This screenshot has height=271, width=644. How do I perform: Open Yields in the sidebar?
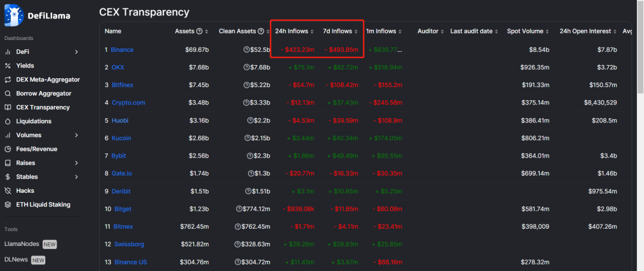click(25, 66)
